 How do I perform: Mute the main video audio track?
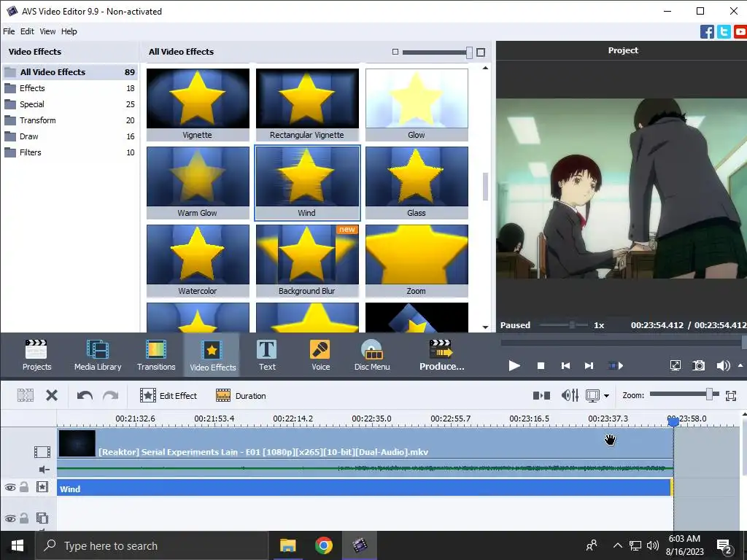tap(44, 470)
